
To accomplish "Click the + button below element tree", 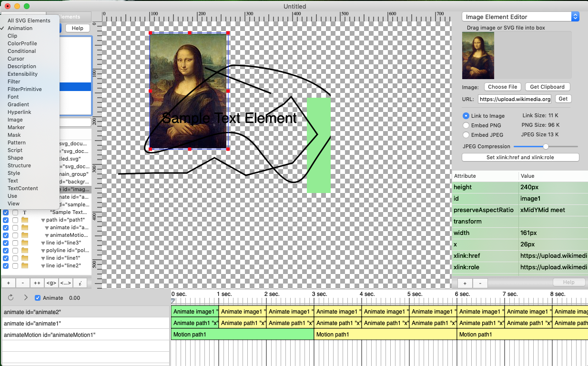I will (9, 283).
